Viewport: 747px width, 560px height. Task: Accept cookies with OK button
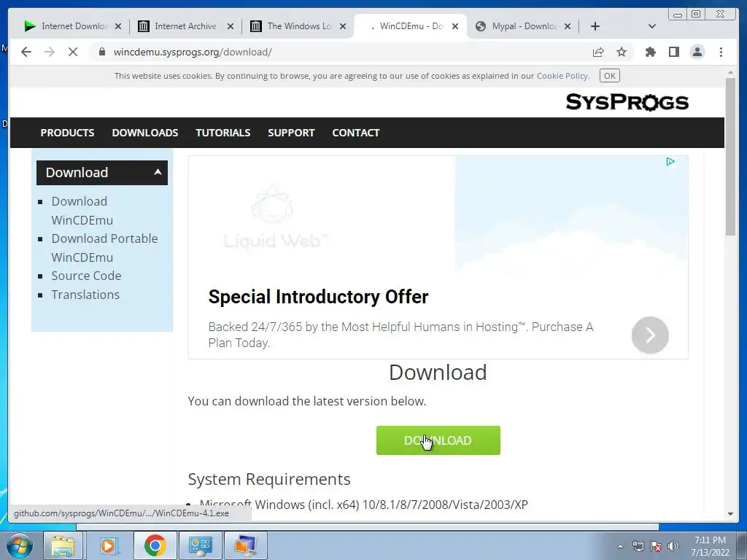click(610, 76)
